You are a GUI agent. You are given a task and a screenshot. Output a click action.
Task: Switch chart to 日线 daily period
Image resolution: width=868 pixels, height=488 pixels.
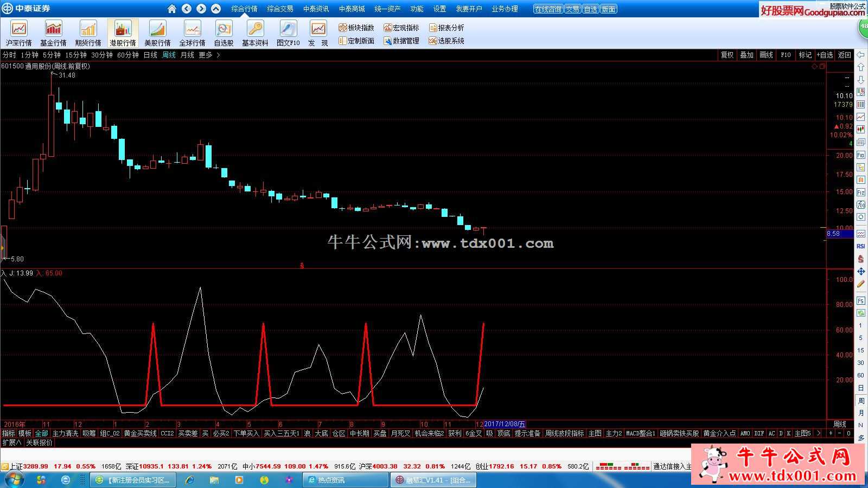[x=150, y=55]
